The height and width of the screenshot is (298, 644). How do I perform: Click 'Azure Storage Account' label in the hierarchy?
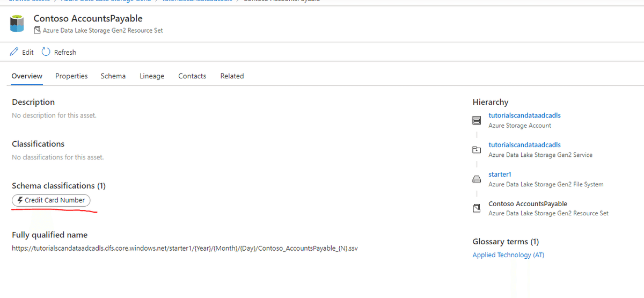[x=519, y=126]
